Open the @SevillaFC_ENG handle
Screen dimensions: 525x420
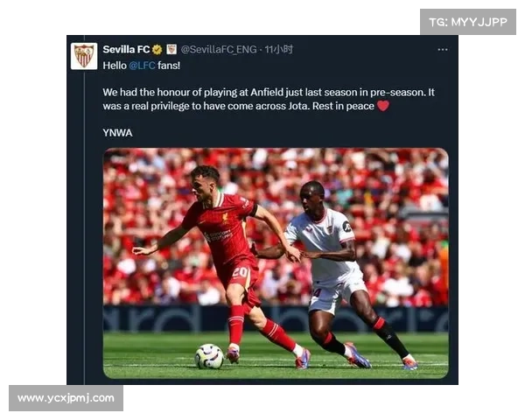(x=219, y=50)
